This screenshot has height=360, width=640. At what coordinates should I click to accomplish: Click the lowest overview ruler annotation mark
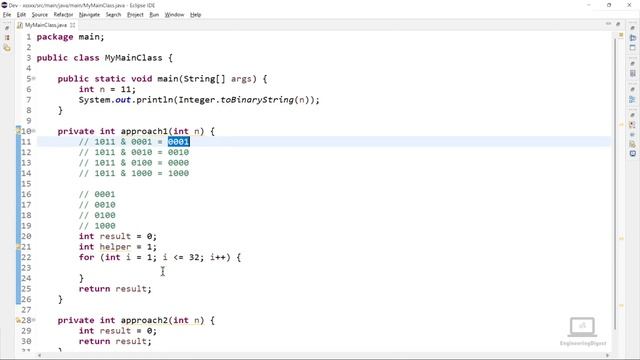tap(621, 305)
